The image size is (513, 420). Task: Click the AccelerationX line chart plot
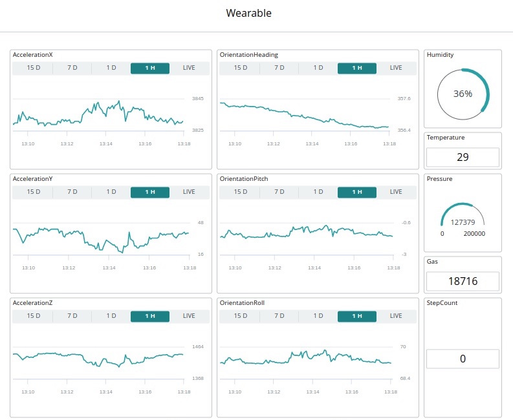click(x=98, y=114)
